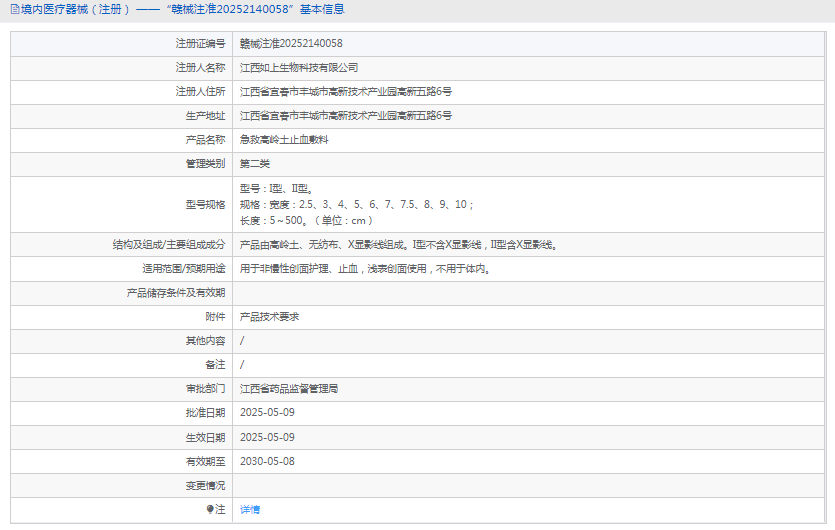Click the bulb icon beside 注 label
The height and width of the screenshot is (530, 835).
(x=210, y=510)
